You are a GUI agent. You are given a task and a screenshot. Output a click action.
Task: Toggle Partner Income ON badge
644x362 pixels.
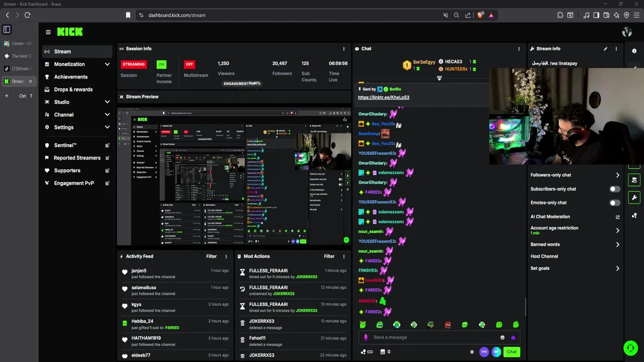coord(161,64)
